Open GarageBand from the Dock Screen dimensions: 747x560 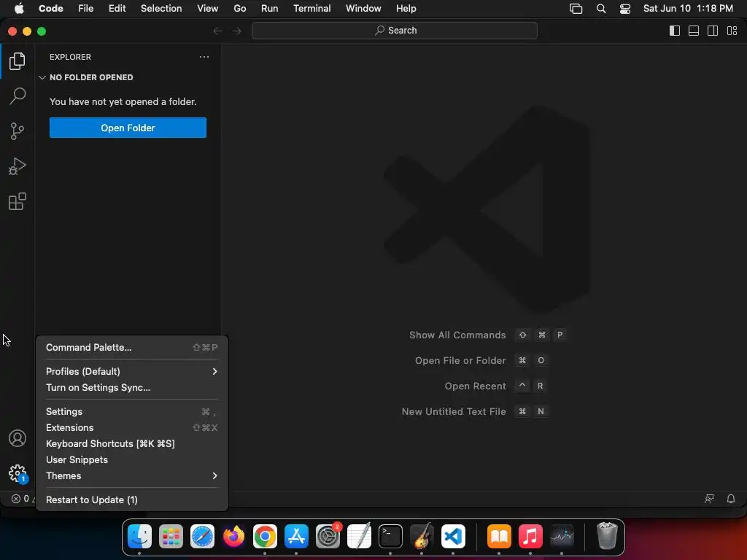click(x=422, y=537)
